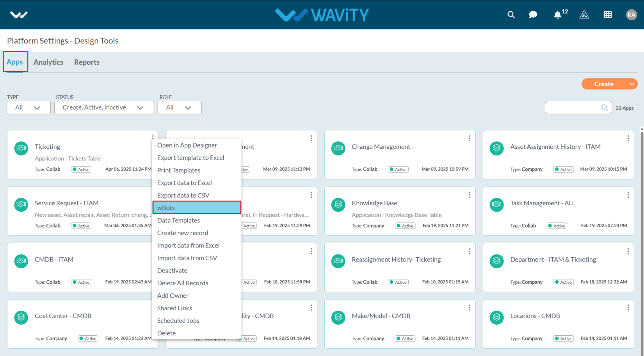Click the Service Request - ITAM app icon
Screen dimensions: 644x356
[21, 205]
